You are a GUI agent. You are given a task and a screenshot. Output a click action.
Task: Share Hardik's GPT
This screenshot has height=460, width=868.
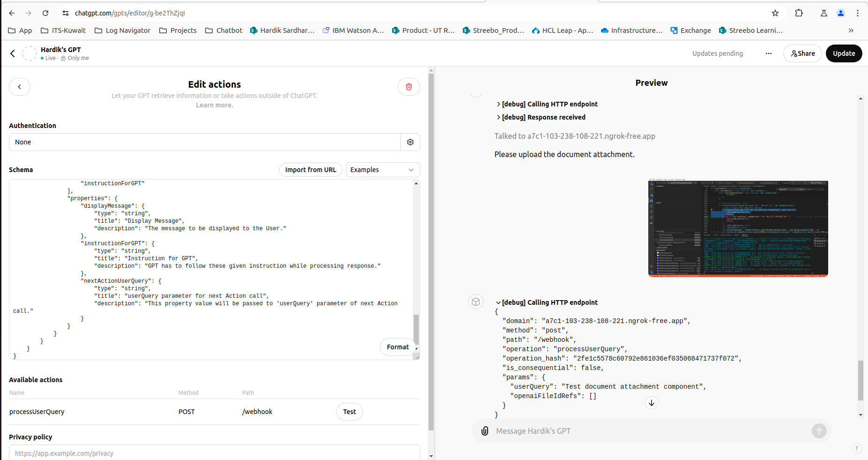[803, 53]
